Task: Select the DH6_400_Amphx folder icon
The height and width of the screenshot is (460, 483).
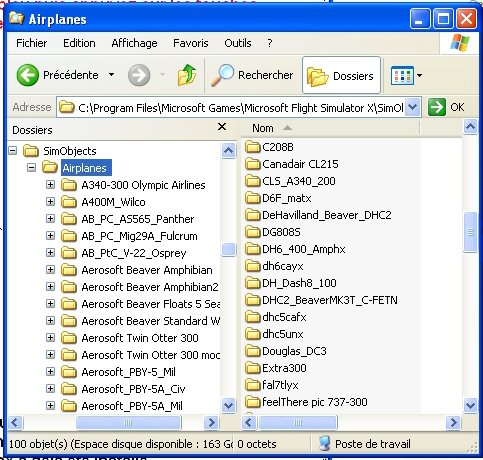Action: point(252,249)
